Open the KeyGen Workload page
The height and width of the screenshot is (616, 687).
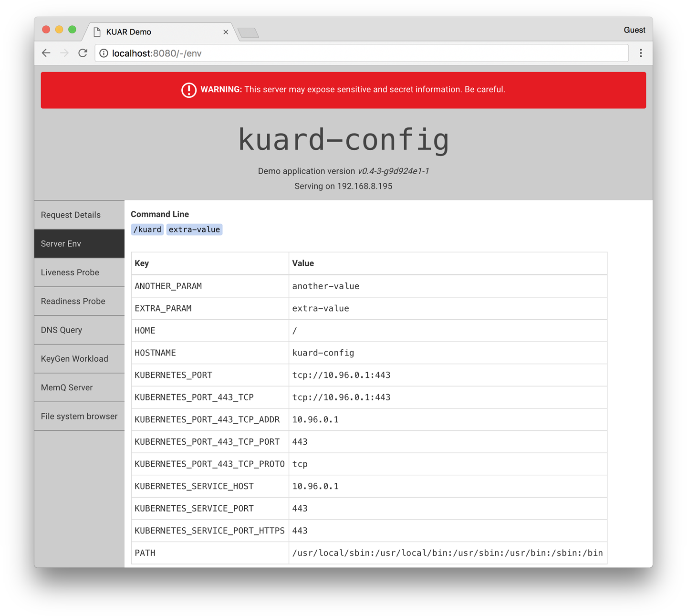coord(74,358)
